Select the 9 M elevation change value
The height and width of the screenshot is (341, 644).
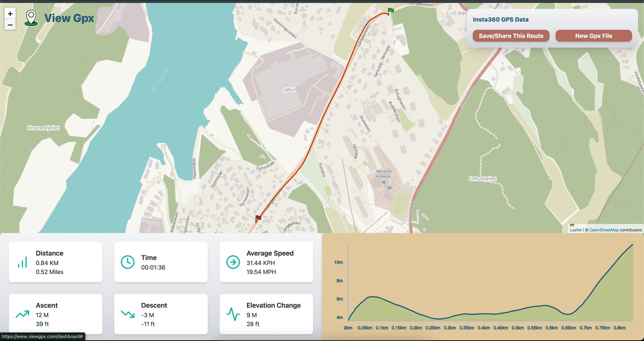pyautogui.click(x=252, y=315)
